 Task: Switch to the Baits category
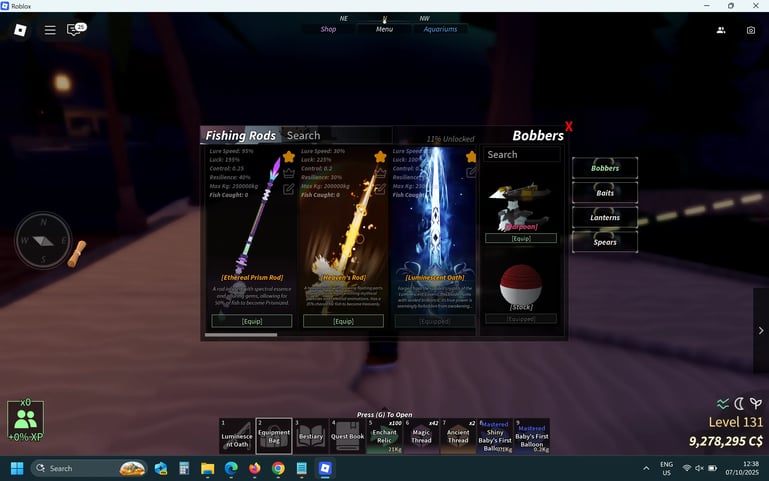coord(605,192)
